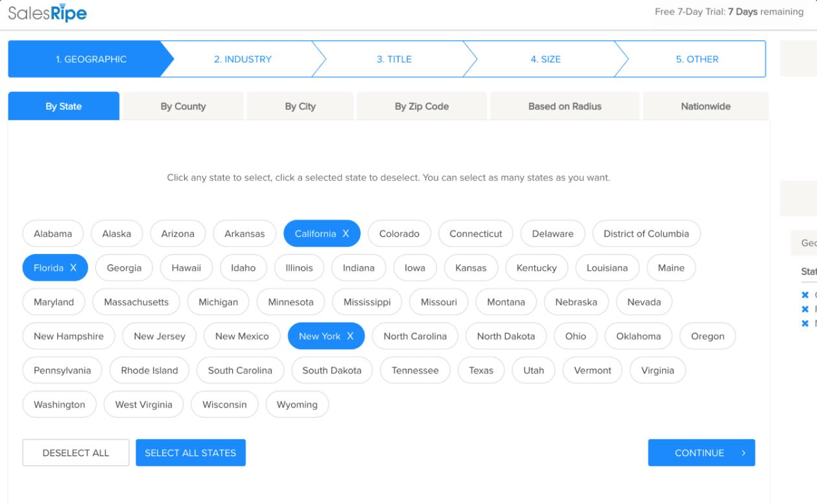817x504 pixels.
Task: Click the Pennsylvania state pill
Action: (62, 371)
